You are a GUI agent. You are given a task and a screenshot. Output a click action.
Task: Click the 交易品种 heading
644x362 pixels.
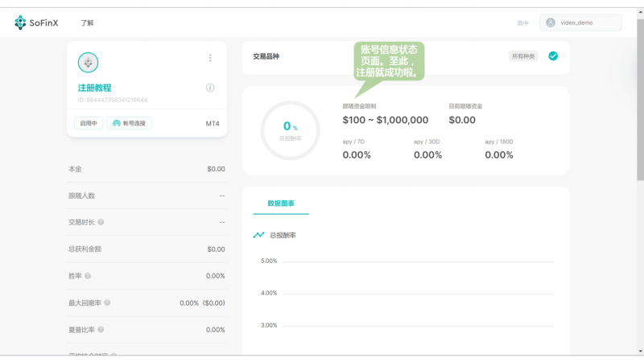[266, 56]
